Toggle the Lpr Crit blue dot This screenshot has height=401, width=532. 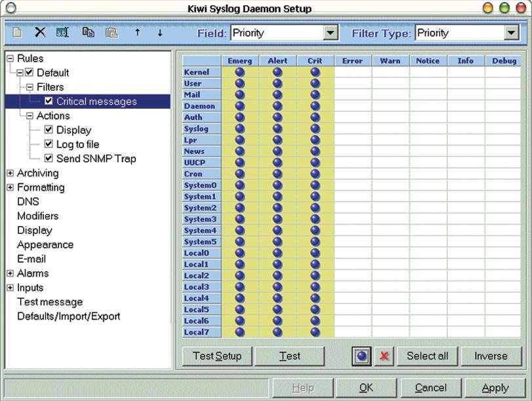315,140
